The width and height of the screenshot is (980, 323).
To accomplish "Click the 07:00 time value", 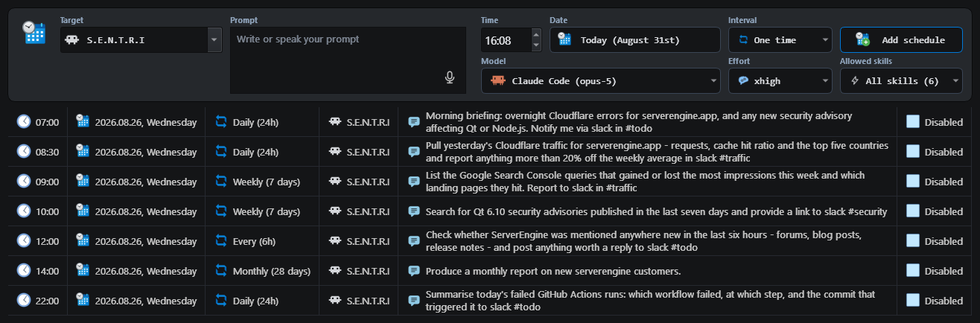I will 47,122.
